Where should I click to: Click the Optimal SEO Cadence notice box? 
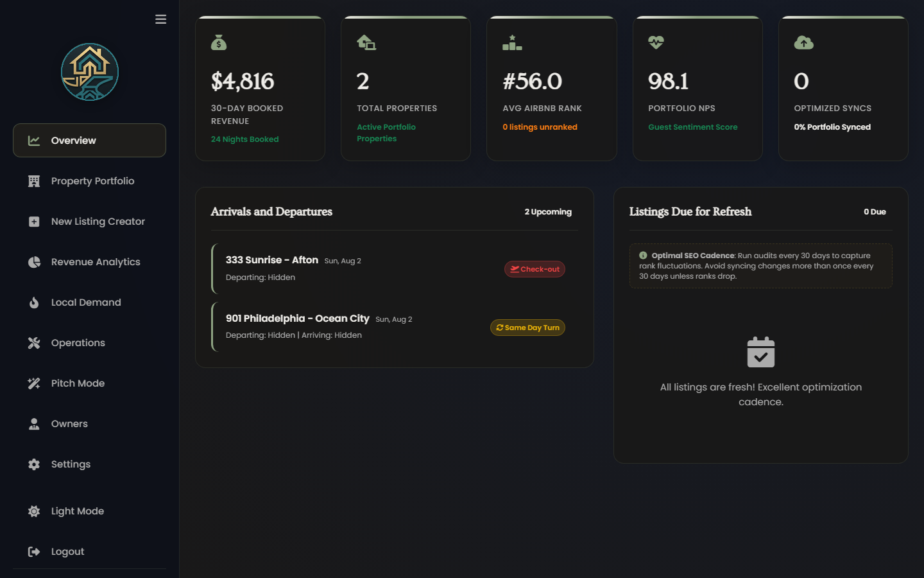761,266
